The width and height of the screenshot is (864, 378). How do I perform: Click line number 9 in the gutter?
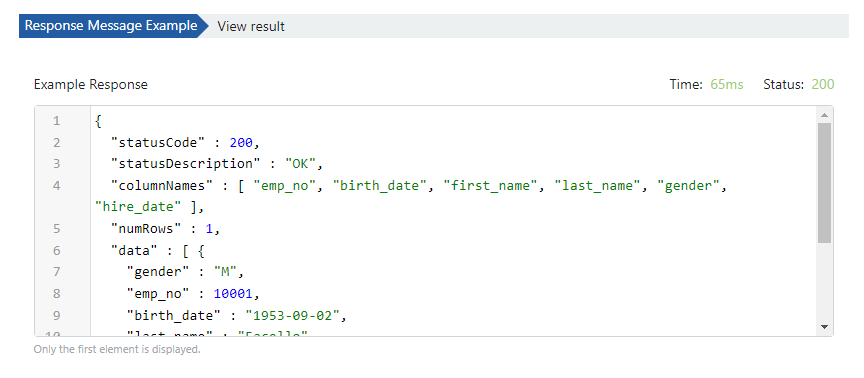click(x=57, y=315)
